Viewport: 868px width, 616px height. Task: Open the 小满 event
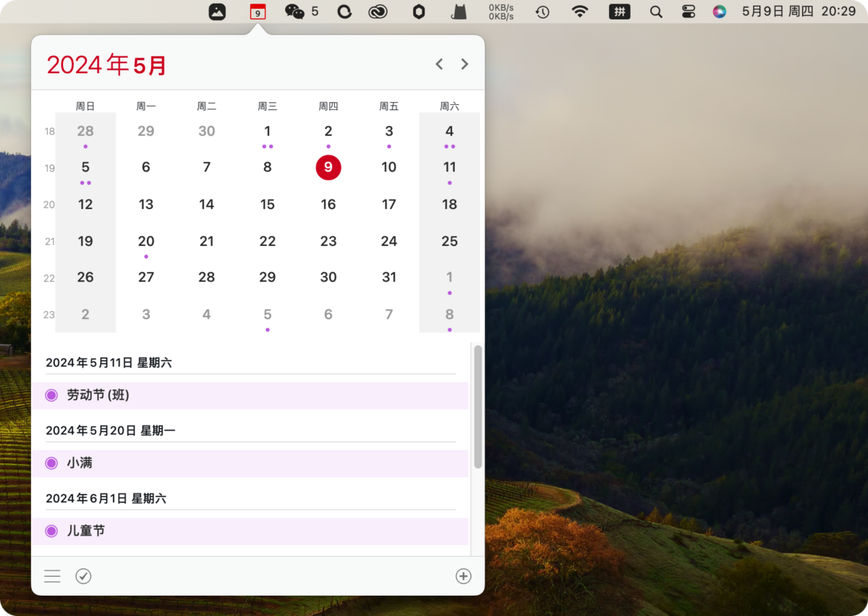[x=250, y=463]
